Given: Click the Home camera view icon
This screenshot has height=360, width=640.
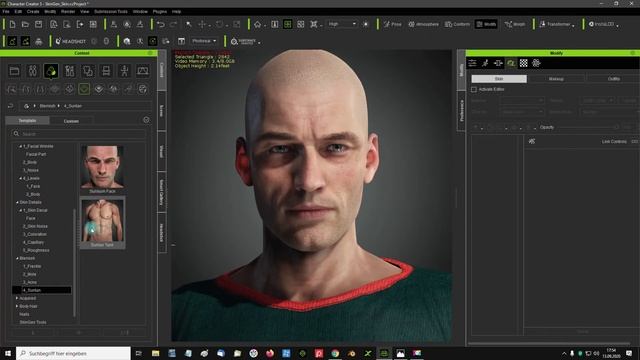Looking at the screenshot, I should [x=258, y=24].
